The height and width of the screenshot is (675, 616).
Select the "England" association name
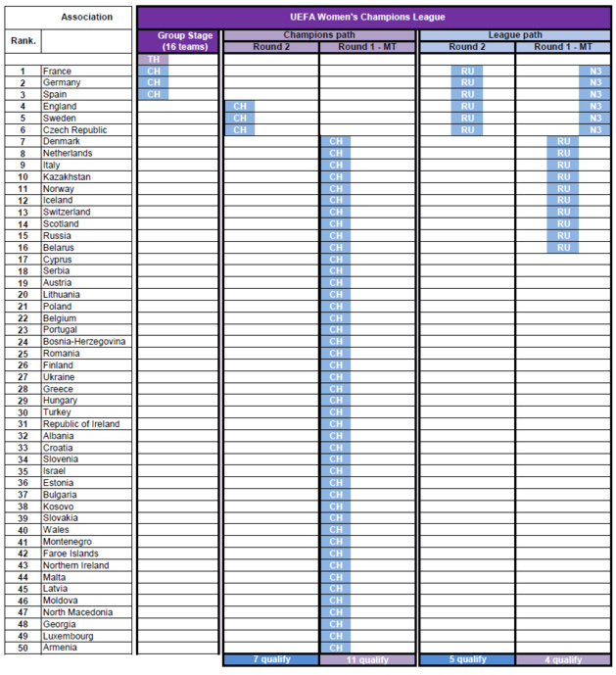(60, 107)
